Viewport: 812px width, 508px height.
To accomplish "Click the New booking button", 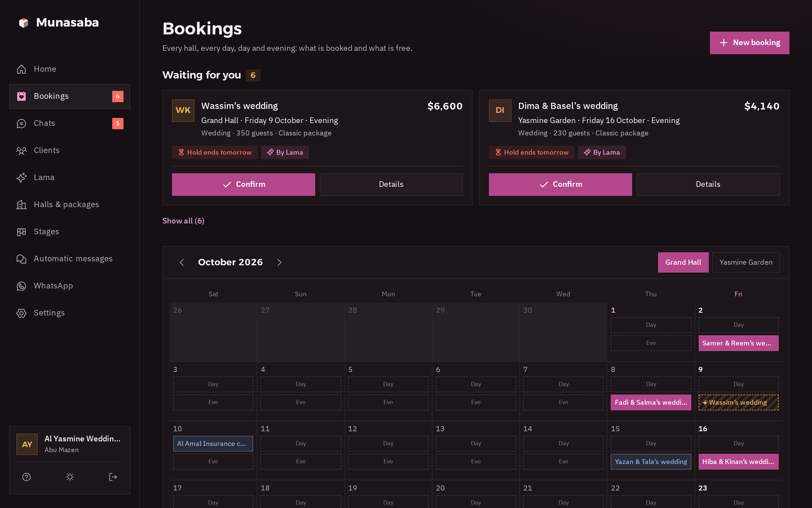I will (750, 43).
